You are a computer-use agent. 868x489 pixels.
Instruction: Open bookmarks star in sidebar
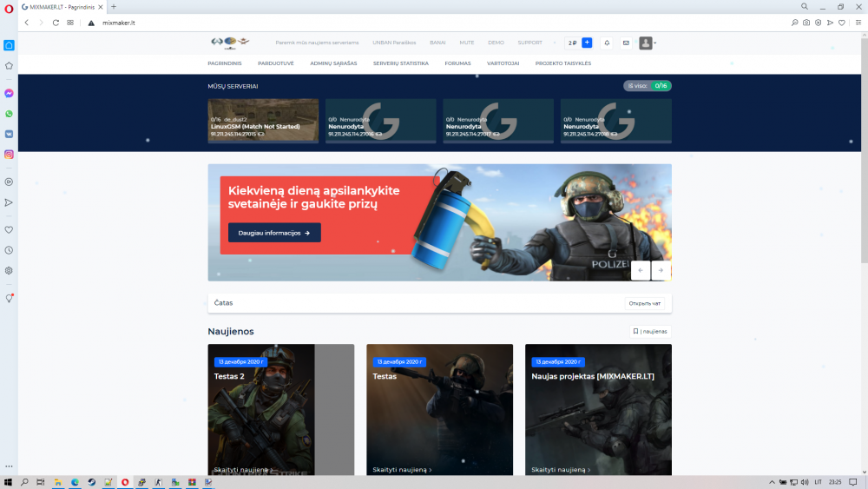click(9, 66)
